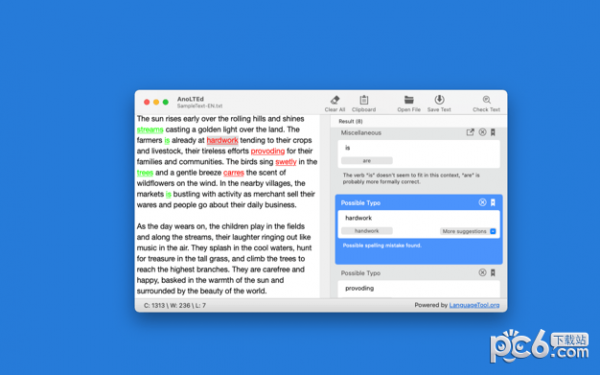Run the Check Text magnifier tool
Viewport: 600px width, 375px height.
click(486, 100)
